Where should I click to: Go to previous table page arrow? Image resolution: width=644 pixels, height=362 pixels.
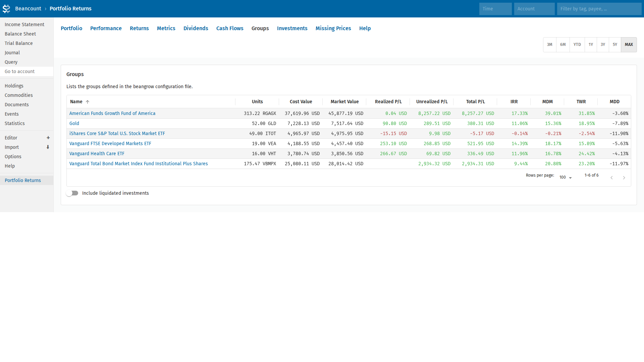click(x=611, y=178)
